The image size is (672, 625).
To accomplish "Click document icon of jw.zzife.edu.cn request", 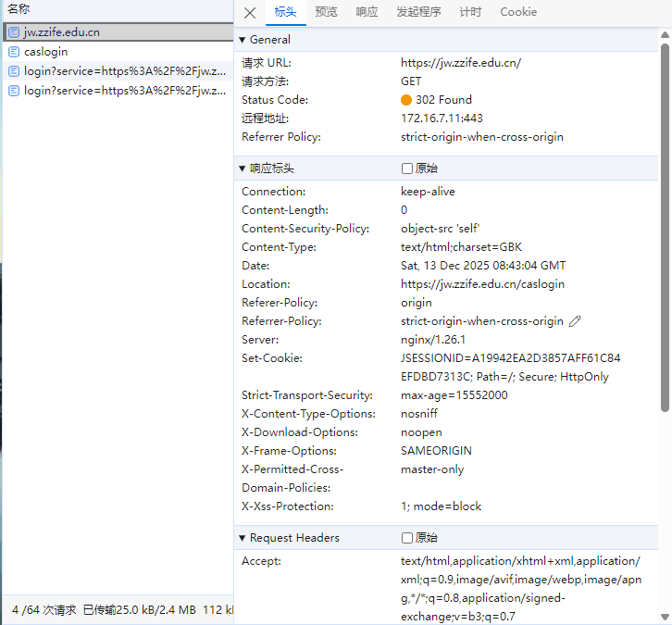I will pos(14,32).
